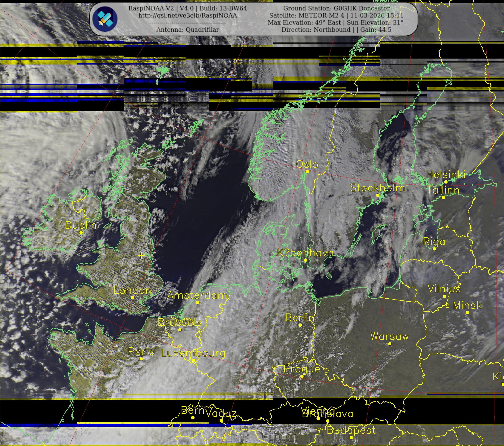Screen dimensions: 504x446
Task: Click the RaspiNOAA satellite logo icon
Action: 105,19
